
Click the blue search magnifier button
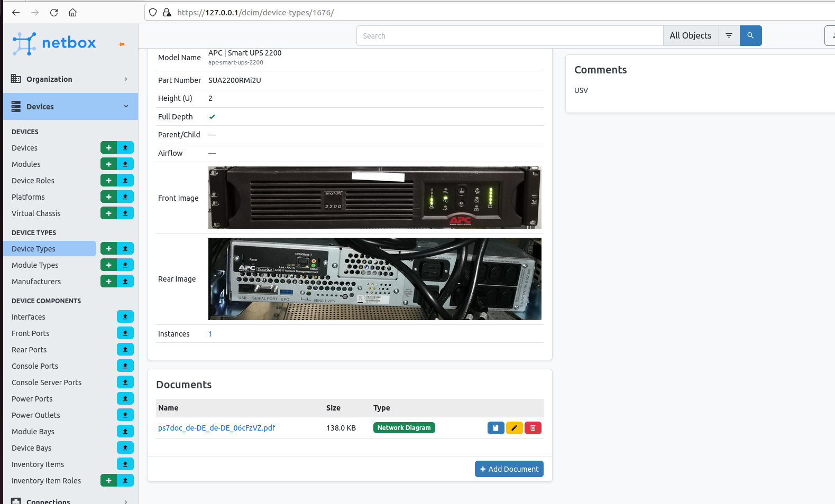click(750, 35)
